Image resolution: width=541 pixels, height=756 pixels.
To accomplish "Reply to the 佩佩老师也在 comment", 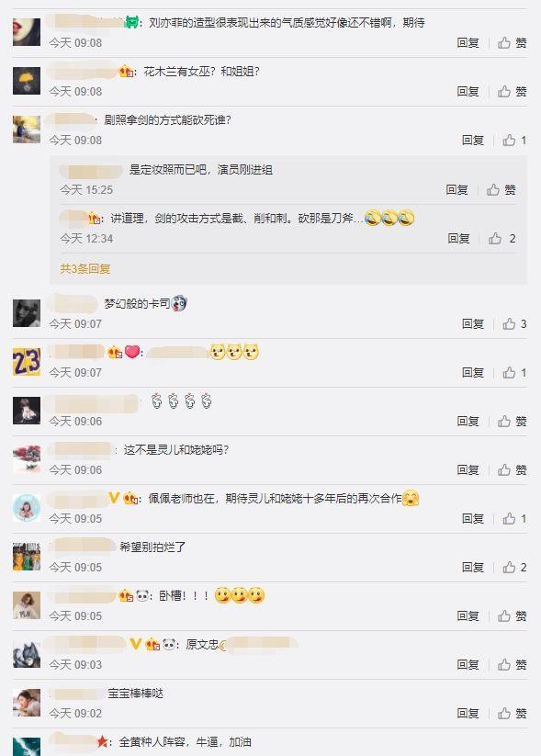I will click(472, 519).
